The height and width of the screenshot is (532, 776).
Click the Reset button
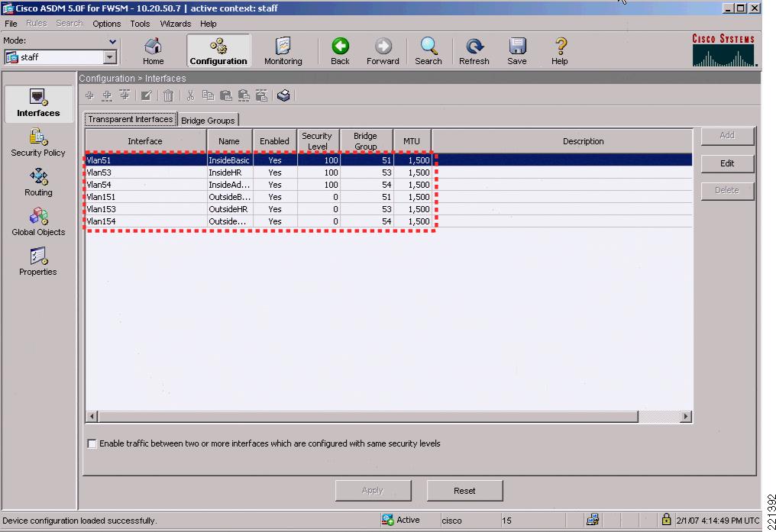pos(464,491)
